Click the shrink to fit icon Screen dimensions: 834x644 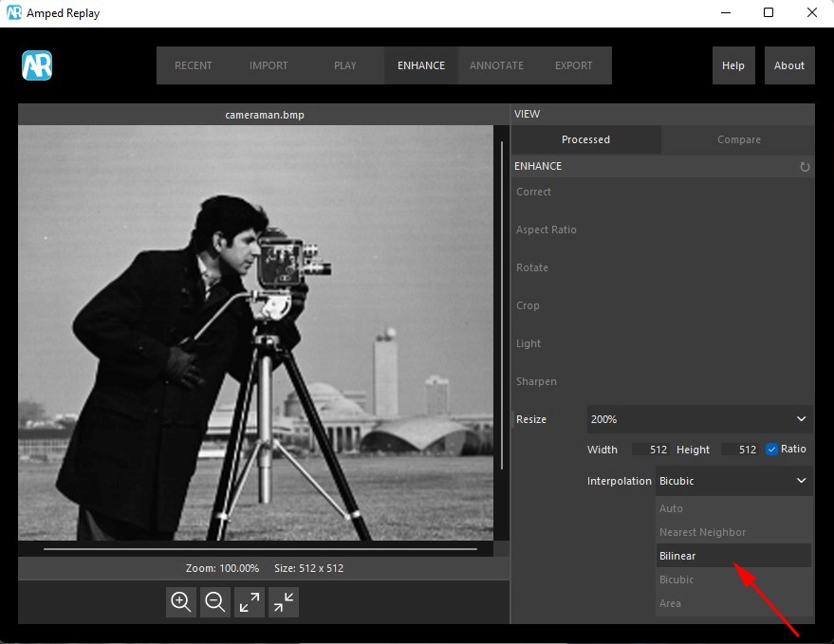[x=284, y=601]
